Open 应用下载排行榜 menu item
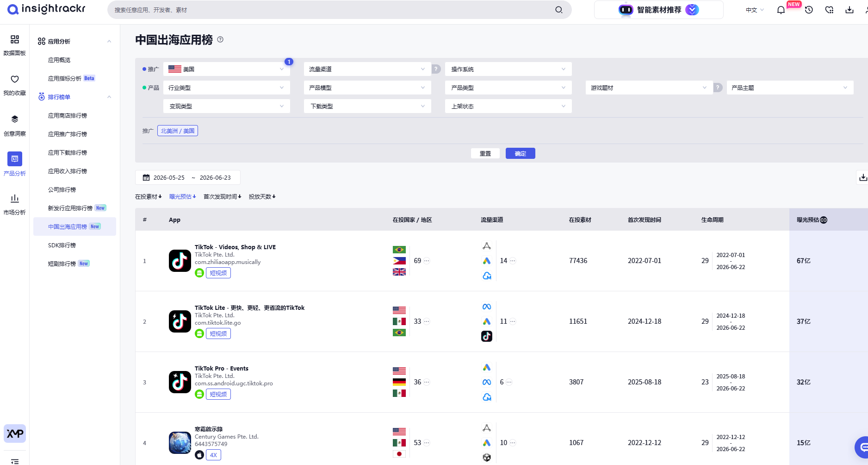Viewport: 868px width, 465px height. tap(68, 152)
